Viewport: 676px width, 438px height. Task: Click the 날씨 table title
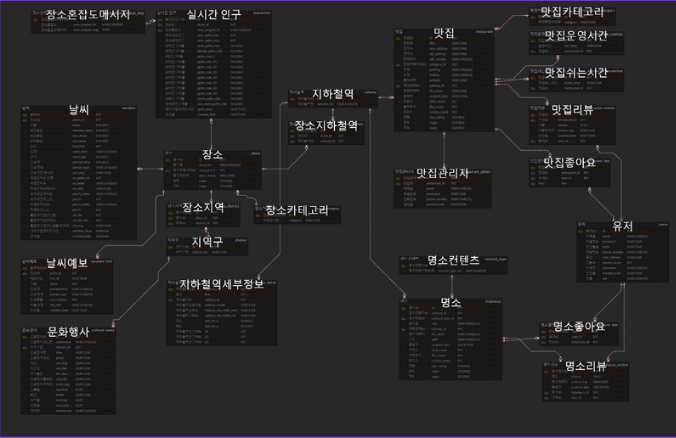[79, 110]
